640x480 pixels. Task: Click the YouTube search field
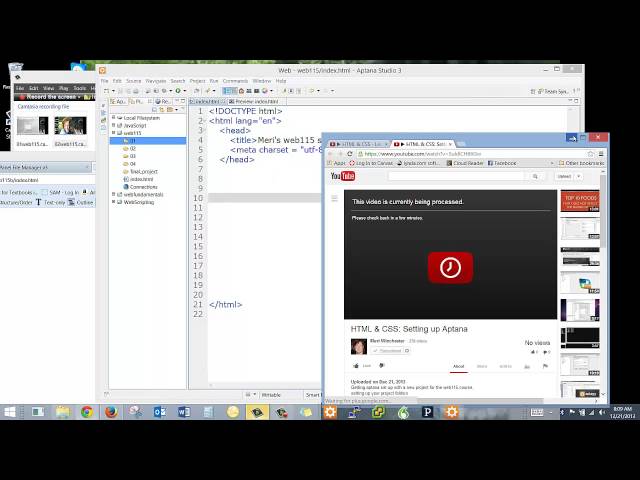coord(456,176)
